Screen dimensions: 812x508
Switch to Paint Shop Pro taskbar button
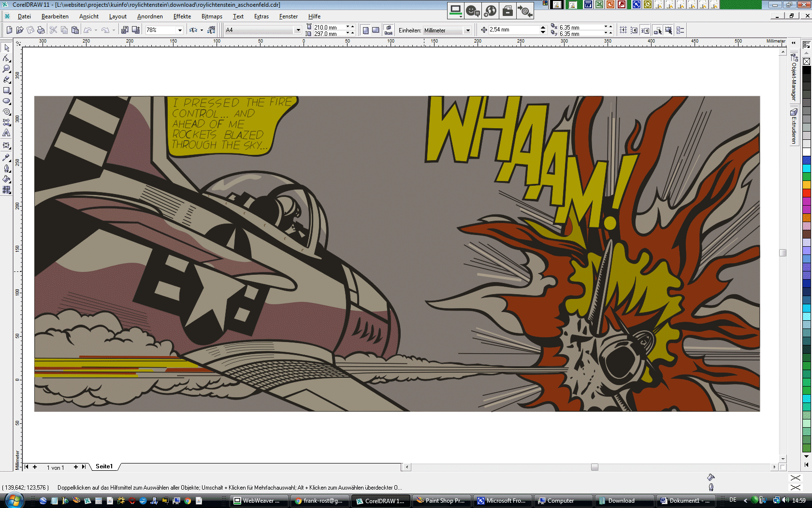441,501
